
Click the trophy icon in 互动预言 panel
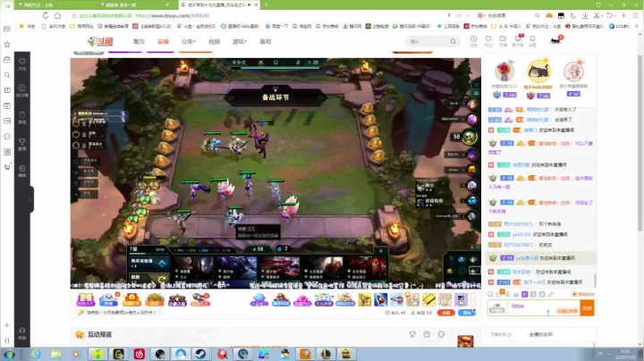click(412, 334)
